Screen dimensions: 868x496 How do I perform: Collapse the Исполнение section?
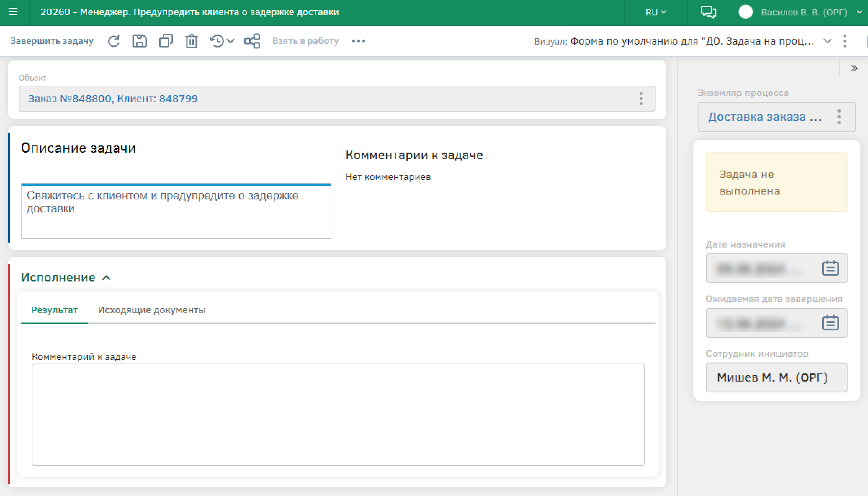click(x=106, y=278)
